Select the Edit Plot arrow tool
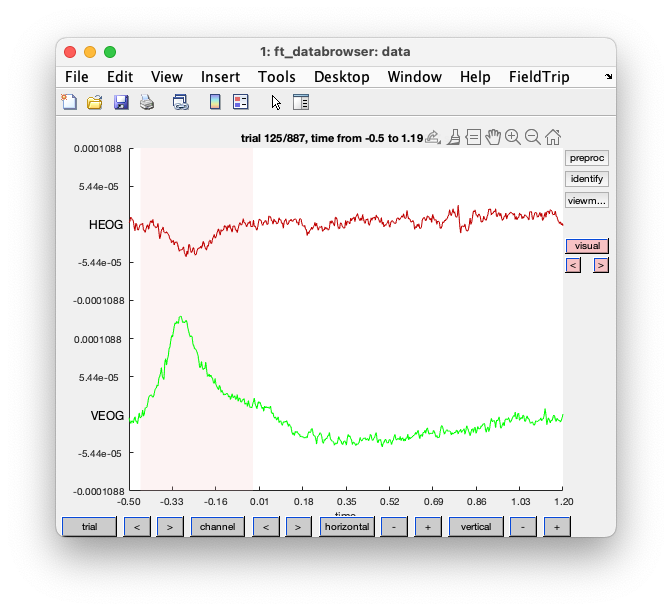The height and width of the screenshot is (611, 672). tap(277, 102)
